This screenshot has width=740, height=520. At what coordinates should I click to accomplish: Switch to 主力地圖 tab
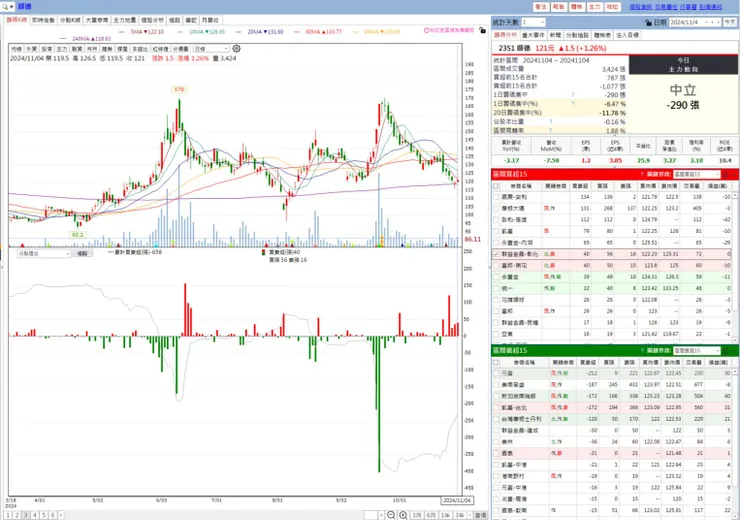pyautogui.click(x=125, y=20)
